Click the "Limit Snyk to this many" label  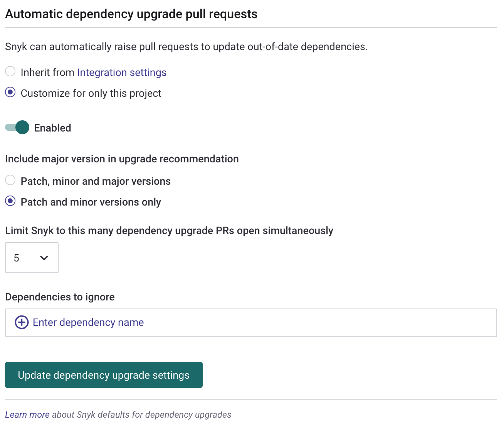click(169, 231)
